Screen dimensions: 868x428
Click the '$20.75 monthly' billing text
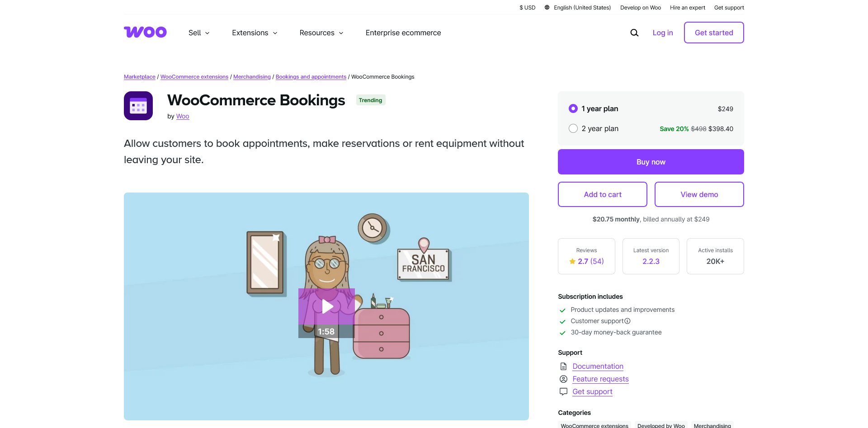tap(616, 219)
